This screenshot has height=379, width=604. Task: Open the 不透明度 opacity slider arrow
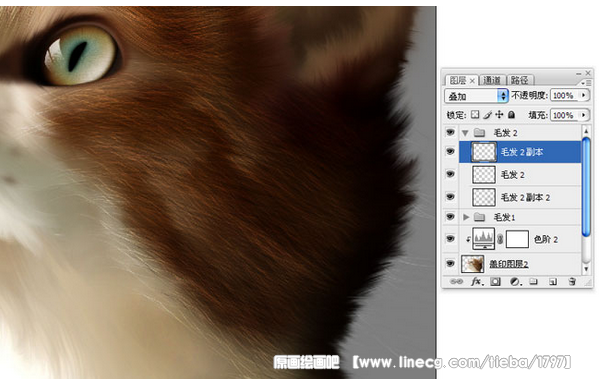click(x=584, y=95)
